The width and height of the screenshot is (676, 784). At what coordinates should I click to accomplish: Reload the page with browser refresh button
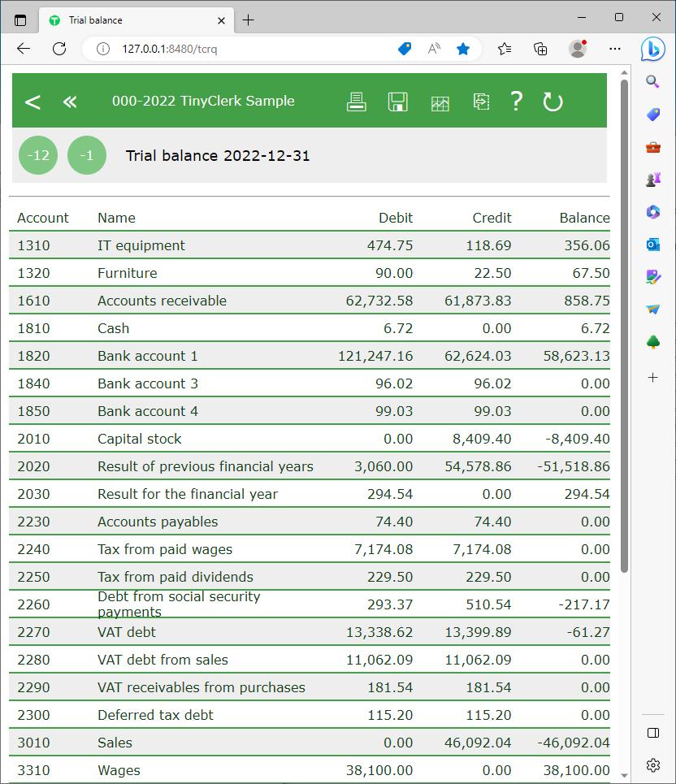(59, 49)
